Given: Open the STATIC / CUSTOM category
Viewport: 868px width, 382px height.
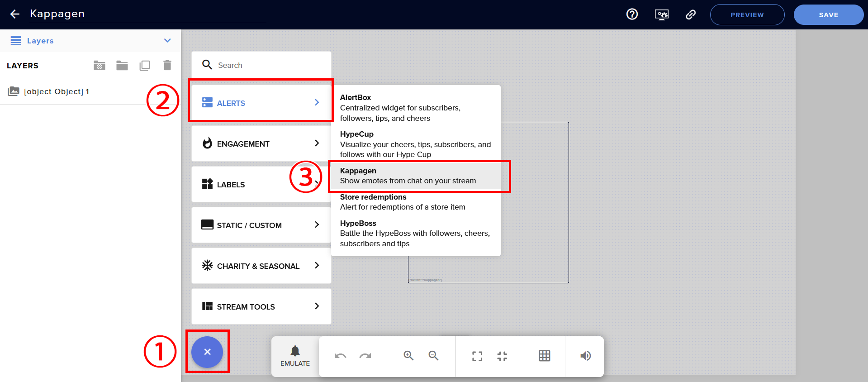Looking at the screenshot, I should [261, 225].
